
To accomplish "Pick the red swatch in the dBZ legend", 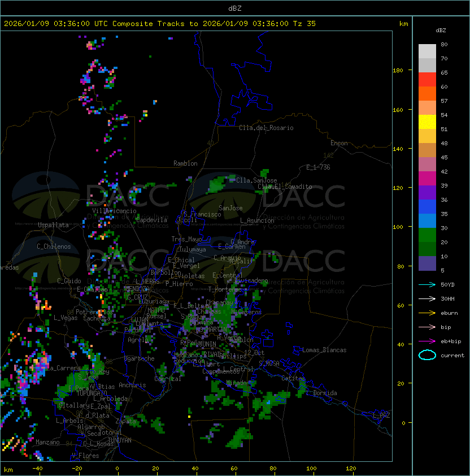I will pyautogui.click(x=427, y=79).
